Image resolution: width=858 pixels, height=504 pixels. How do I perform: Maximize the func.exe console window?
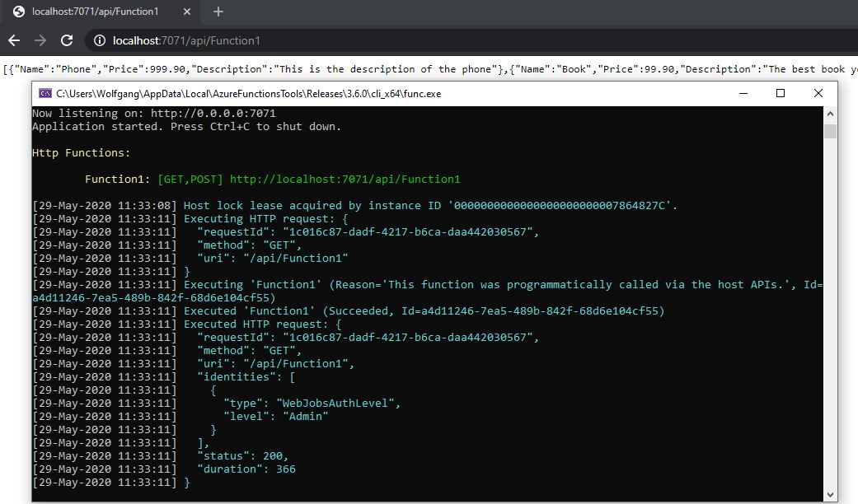[x=780, y=94]
